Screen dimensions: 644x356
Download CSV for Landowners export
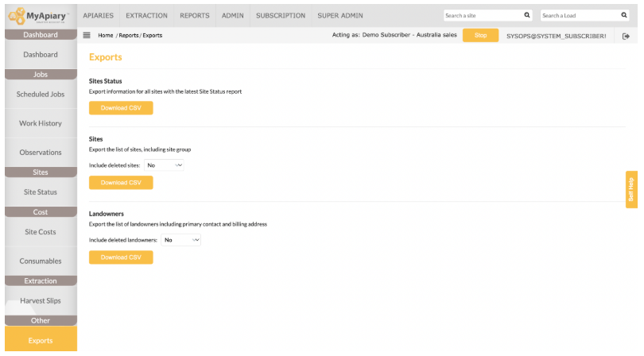click(121, 257)
